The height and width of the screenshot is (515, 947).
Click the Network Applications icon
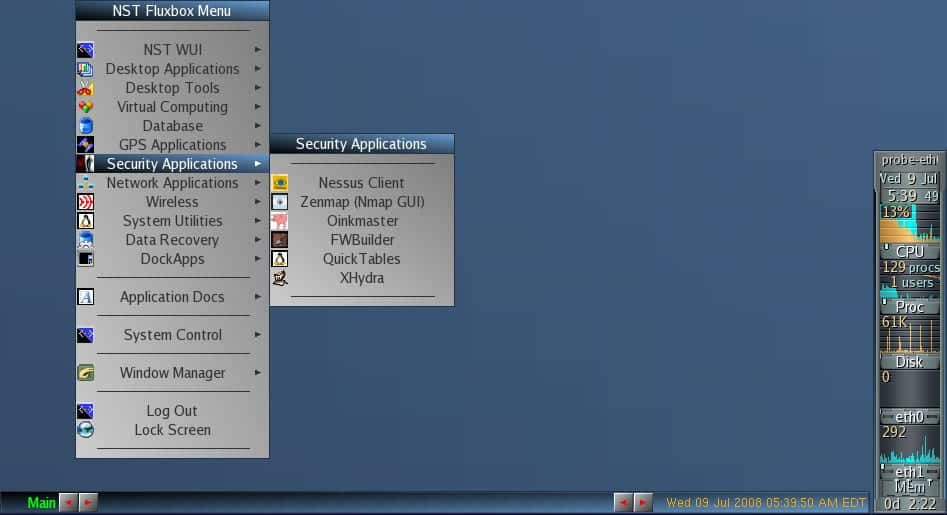click(85, 183)
